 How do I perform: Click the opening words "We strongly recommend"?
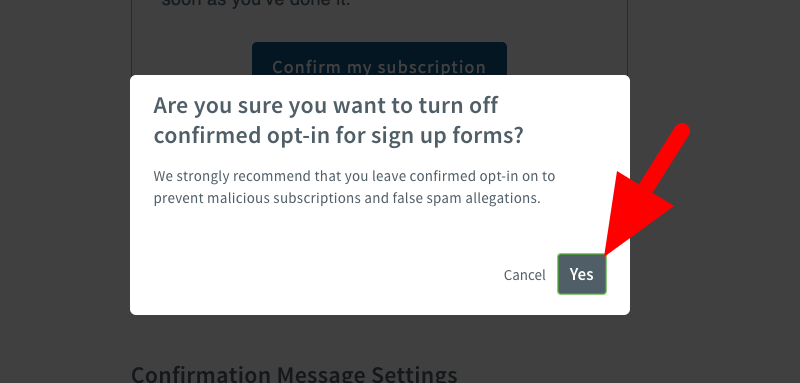coord(223,176)
